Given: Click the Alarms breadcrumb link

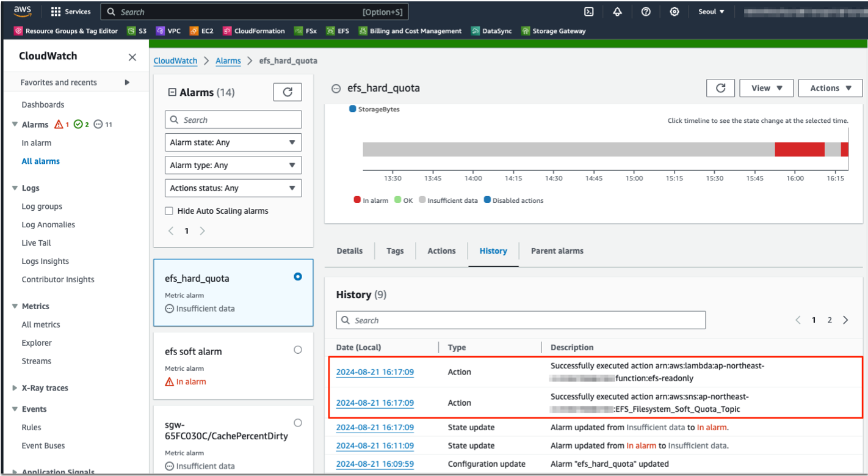Looking at the screenshot, I should point(228,61).
